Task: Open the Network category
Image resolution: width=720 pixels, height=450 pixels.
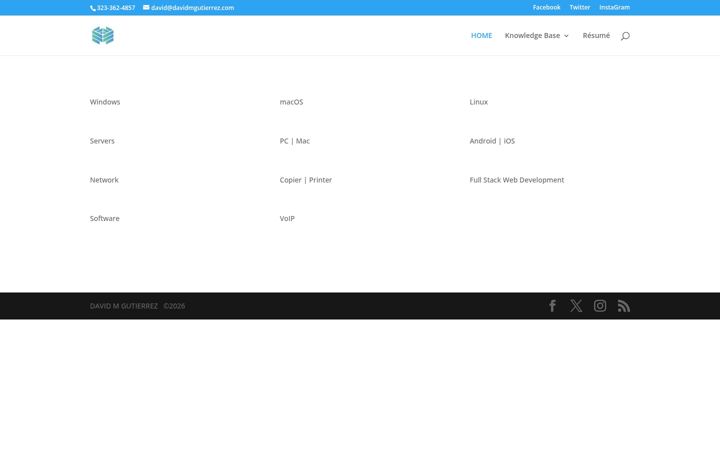Action: [104, 180]
